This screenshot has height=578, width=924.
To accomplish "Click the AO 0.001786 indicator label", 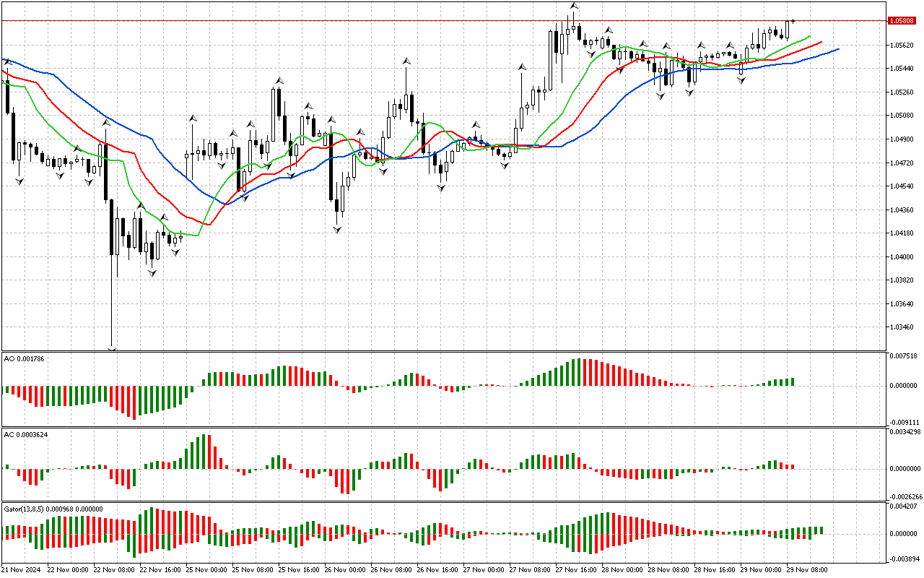I will tap(25, 358).
